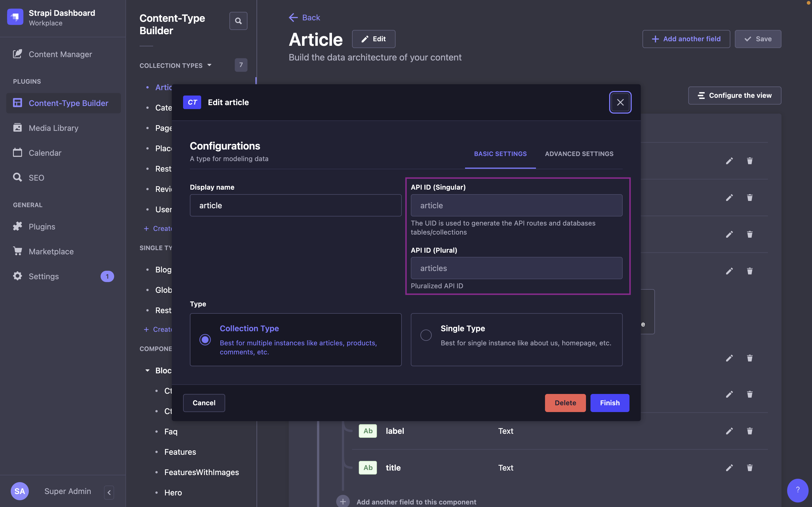The width and height of the screenshot is (812, 507).
Task: Collapse the COLLECTION TYPES section
Action: click(x=210, y=65)
